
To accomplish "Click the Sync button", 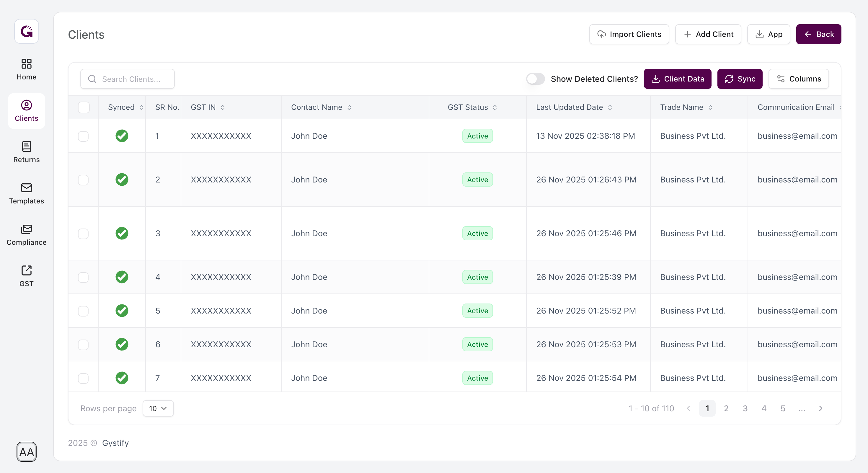I will click(740, 79).
